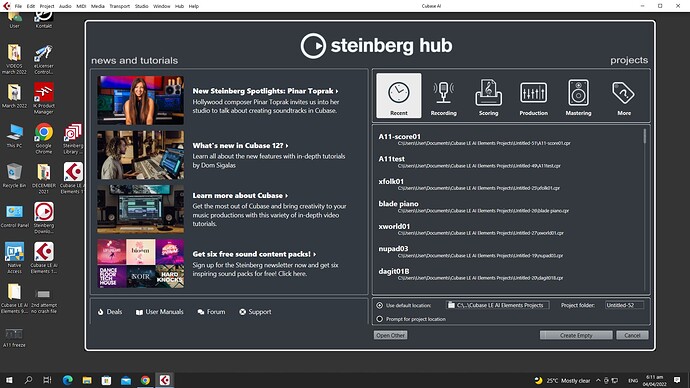Open the Scoring templates category
Viewport: 690px width, 388px height.
(488, 96)
